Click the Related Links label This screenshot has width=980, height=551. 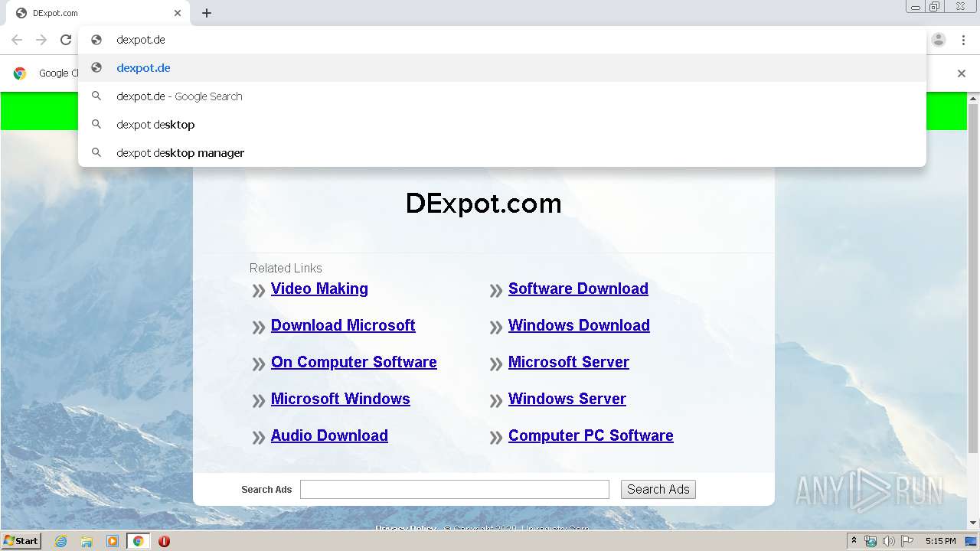coord(286,268)
